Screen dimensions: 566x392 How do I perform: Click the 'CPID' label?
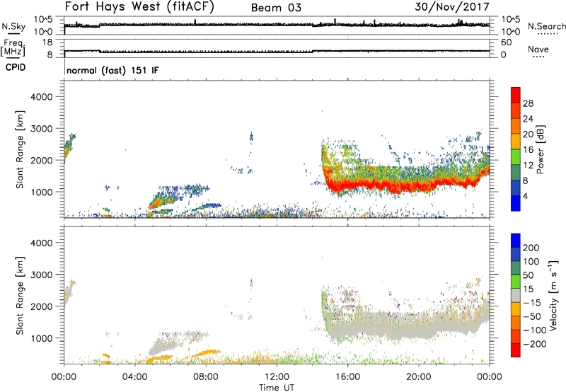click(16, 67)
